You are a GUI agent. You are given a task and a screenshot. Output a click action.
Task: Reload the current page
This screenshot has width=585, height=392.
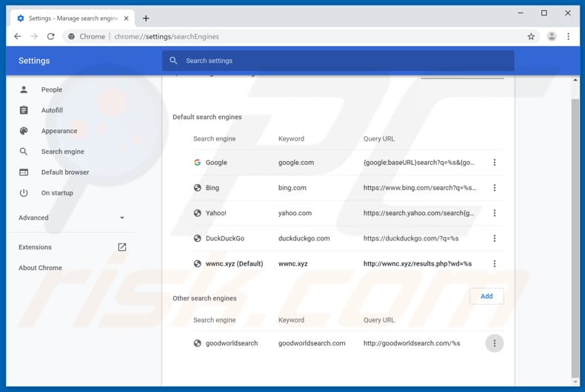click(51, 36)
